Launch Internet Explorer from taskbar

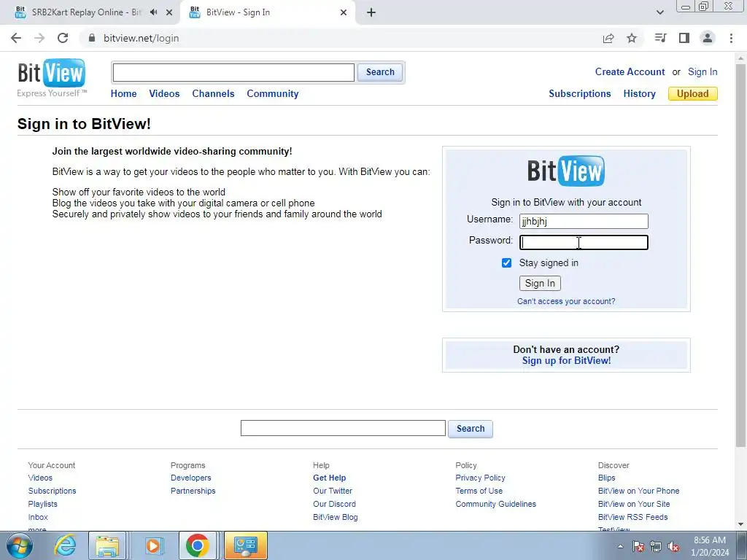coord(65,545)
